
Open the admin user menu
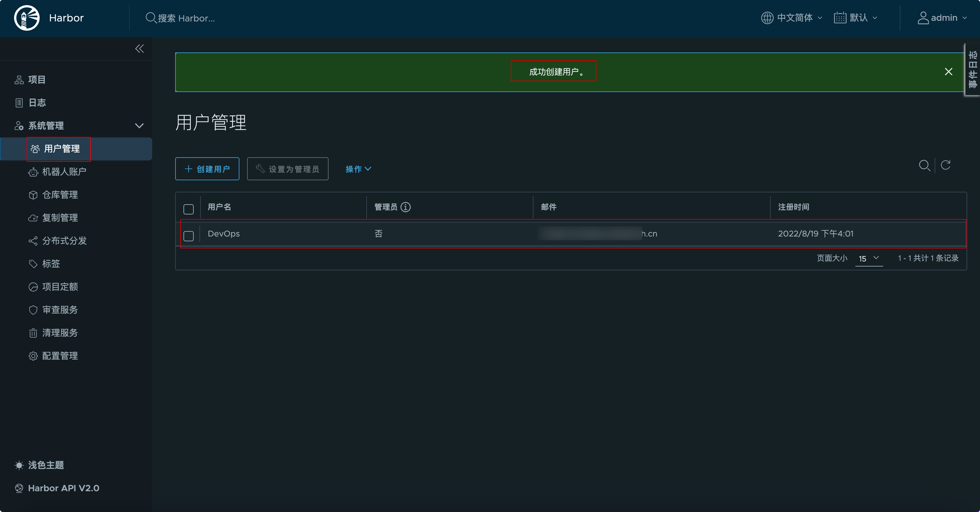coord(942,18)
